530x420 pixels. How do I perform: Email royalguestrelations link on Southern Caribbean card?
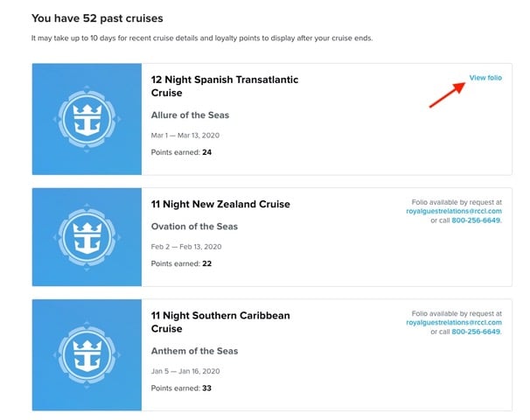tap(454, 322)
